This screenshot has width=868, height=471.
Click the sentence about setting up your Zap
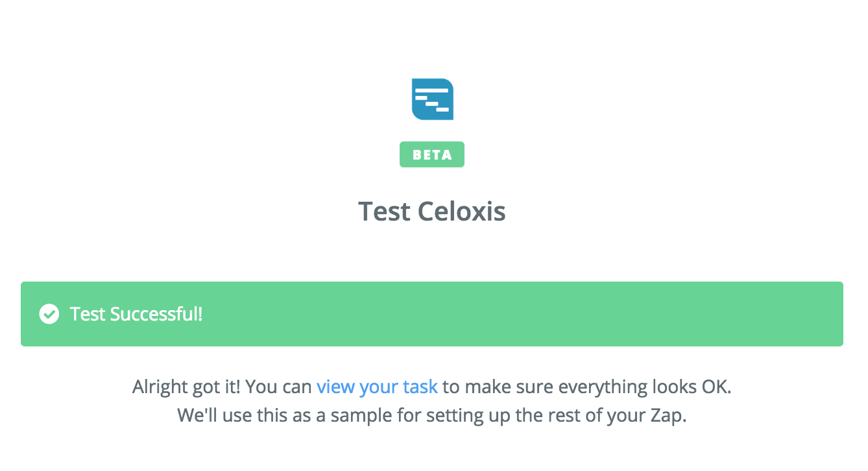[431, 415]
